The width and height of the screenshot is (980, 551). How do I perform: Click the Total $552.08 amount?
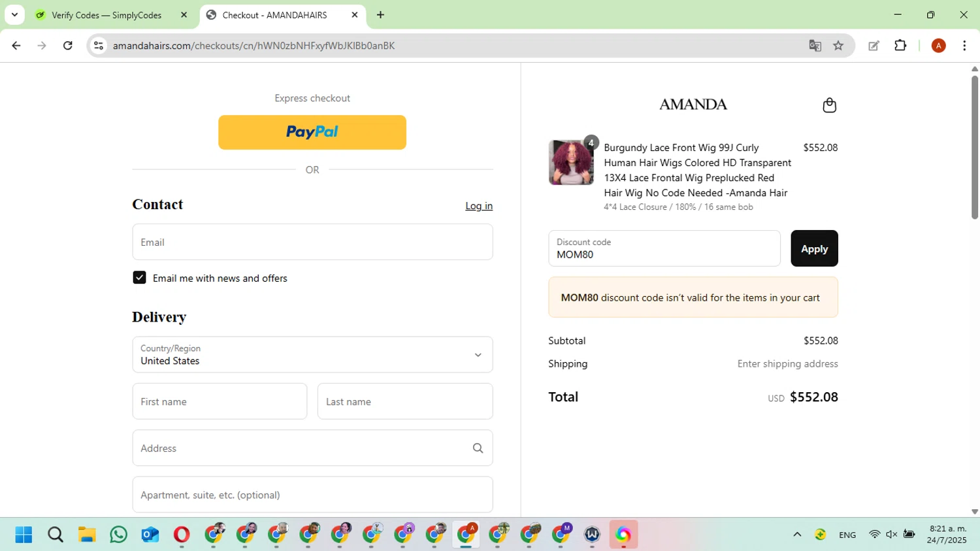click(x=813, y=397)
